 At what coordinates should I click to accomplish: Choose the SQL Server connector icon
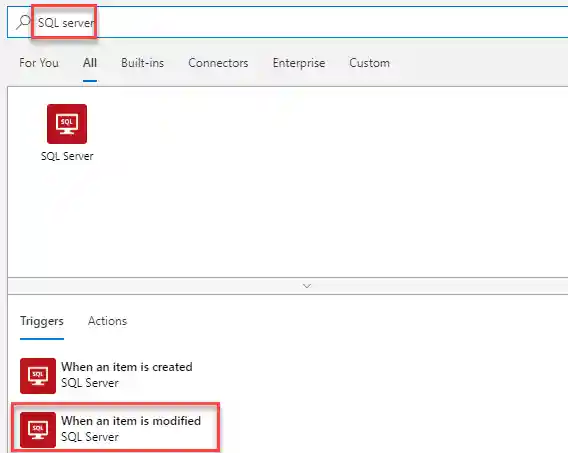[67, 124]
